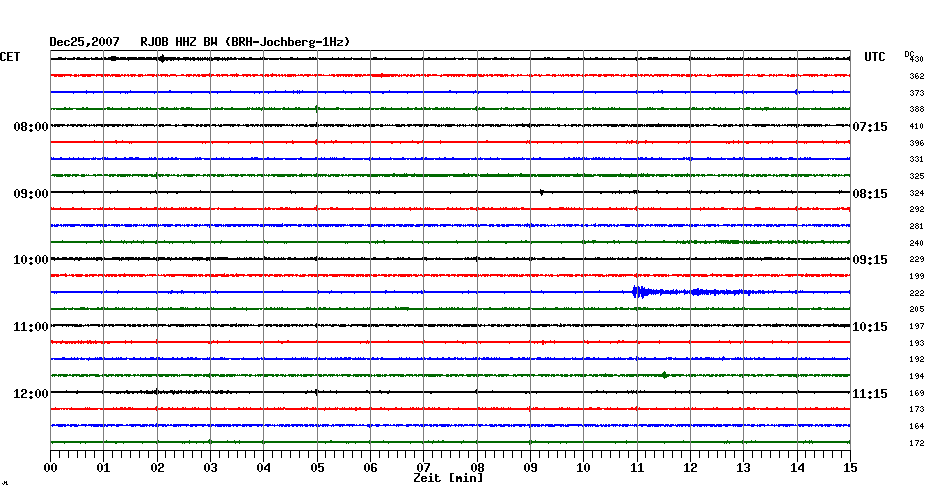Click the "(BRH-Jochberg-1Hz)" station description

(x=288, y=42)
